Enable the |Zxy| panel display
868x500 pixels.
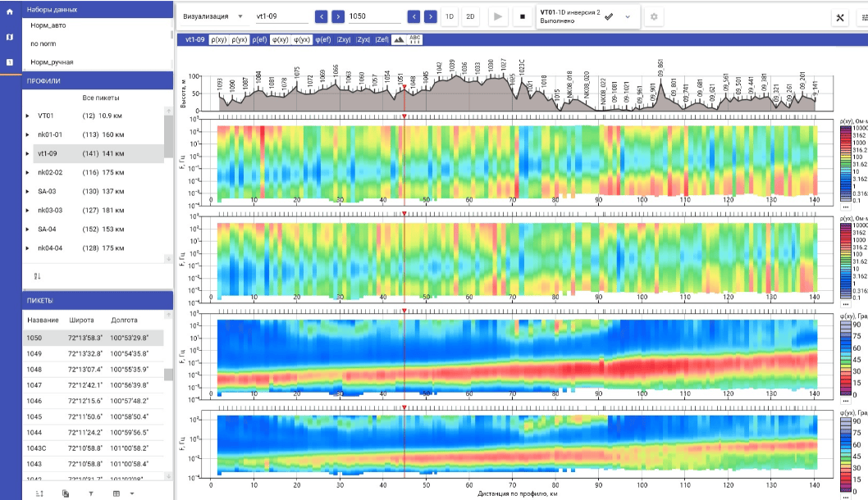(342, 39)
